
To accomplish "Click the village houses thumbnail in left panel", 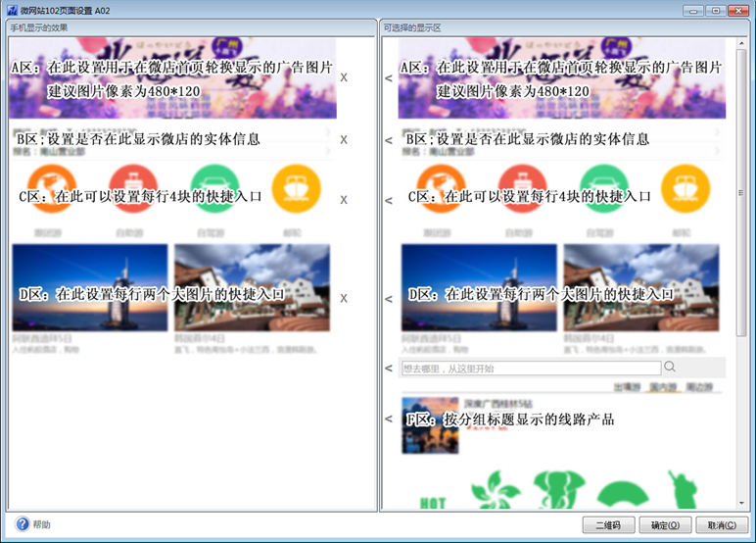I will 252,287.
